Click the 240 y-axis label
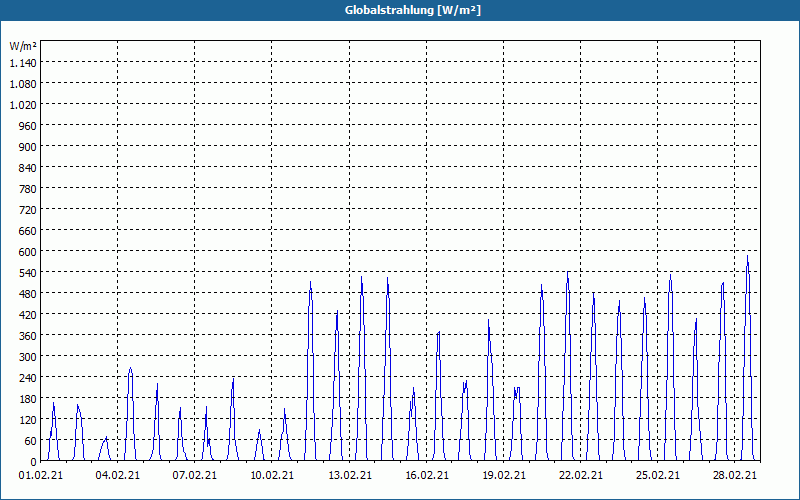Screen dimensions: 800x500 [28, 378]
